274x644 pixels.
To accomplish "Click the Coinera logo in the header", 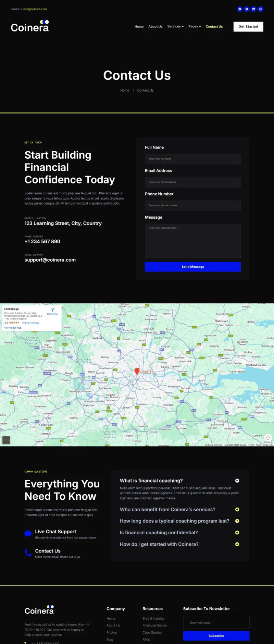I will coord(30,26).
